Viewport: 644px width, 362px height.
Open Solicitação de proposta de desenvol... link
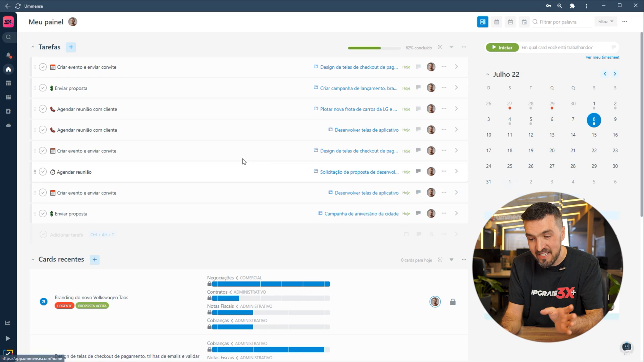(x=359, y=172)
